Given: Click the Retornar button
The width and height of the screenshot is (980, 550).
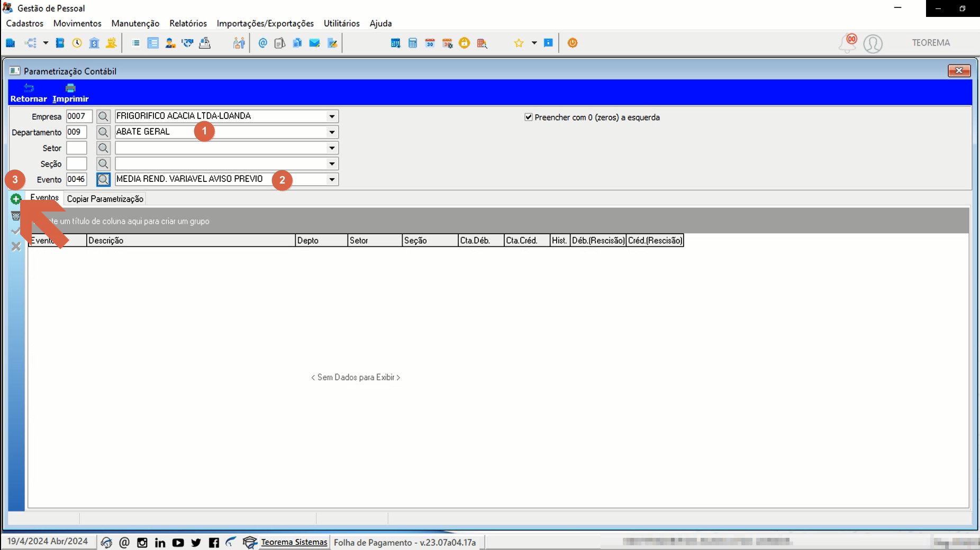Looking at the screenshot, I should (29, 93).
